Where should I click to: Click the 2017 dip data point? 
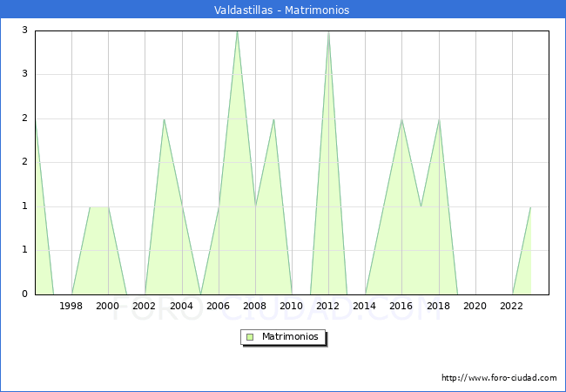(421, 206)
